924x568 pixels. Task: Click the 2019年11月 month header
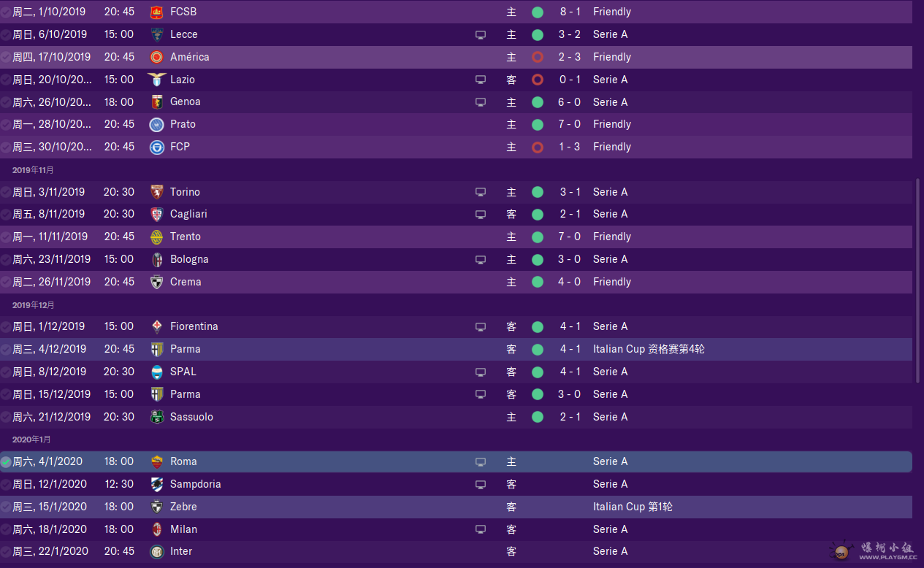click(x=33, y=170)
